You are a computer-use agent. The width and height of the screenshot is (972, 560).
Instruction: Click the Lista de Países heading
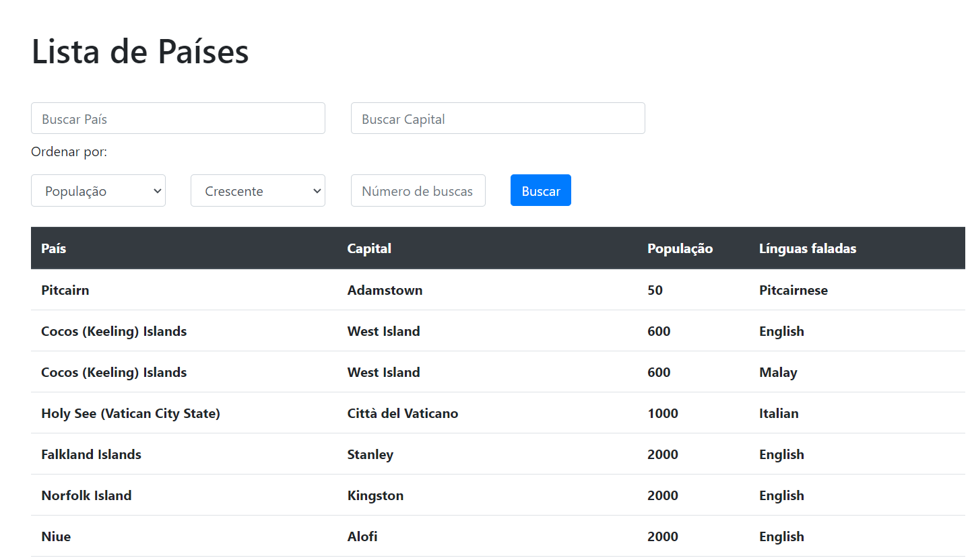point(140,51)
